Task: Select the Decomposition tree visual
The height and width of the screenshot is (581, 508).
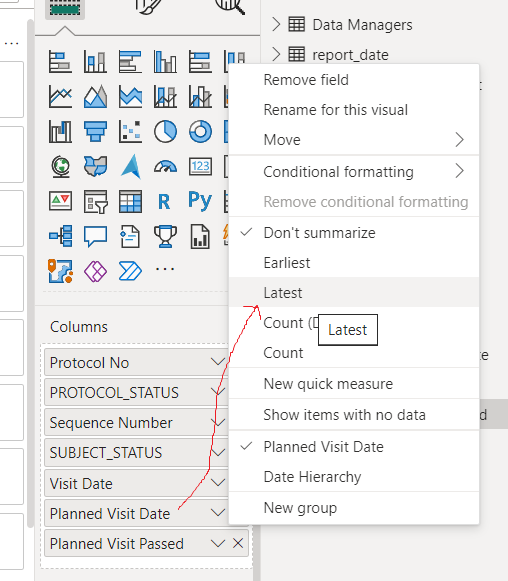Action: [60, 236]
